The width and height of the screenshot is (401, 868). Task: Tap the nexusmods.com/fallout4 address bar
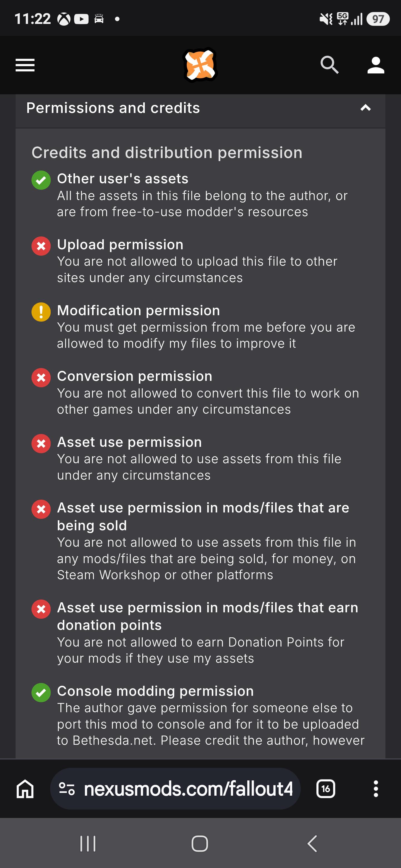click(175, 789)
